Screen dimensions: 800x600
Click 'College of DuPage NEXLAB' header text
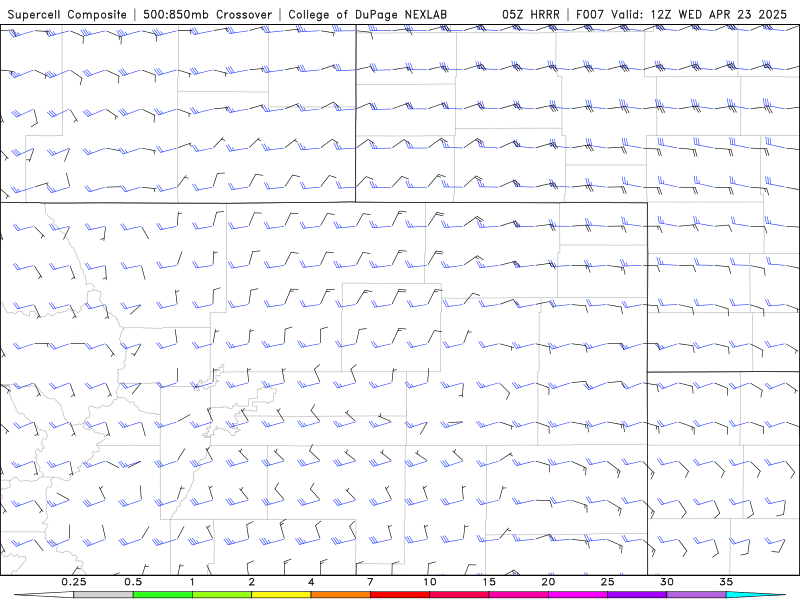[x=367, y=14]
